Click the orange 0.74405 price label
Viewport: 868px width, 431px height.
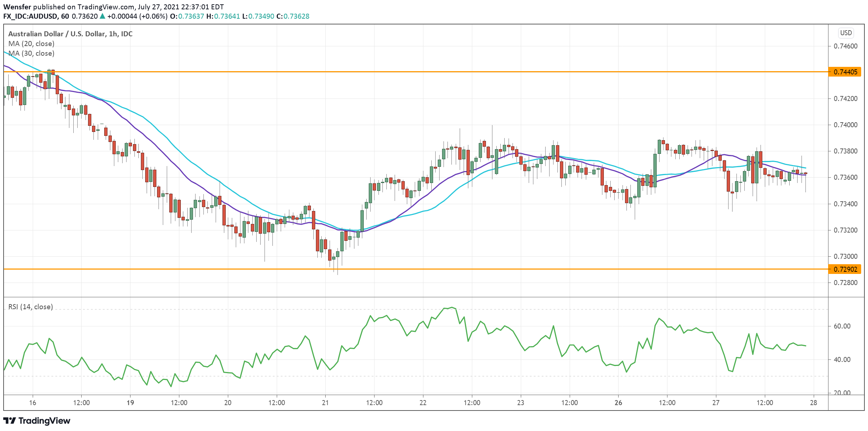tap(845, 72)
